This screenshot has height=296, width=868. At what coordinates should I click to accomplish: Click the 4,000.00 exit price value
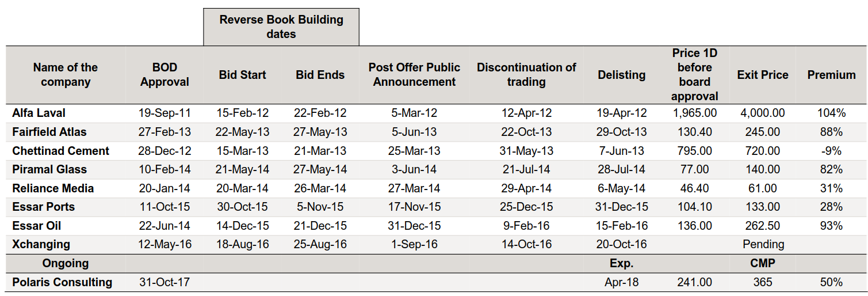coord(763,113)
